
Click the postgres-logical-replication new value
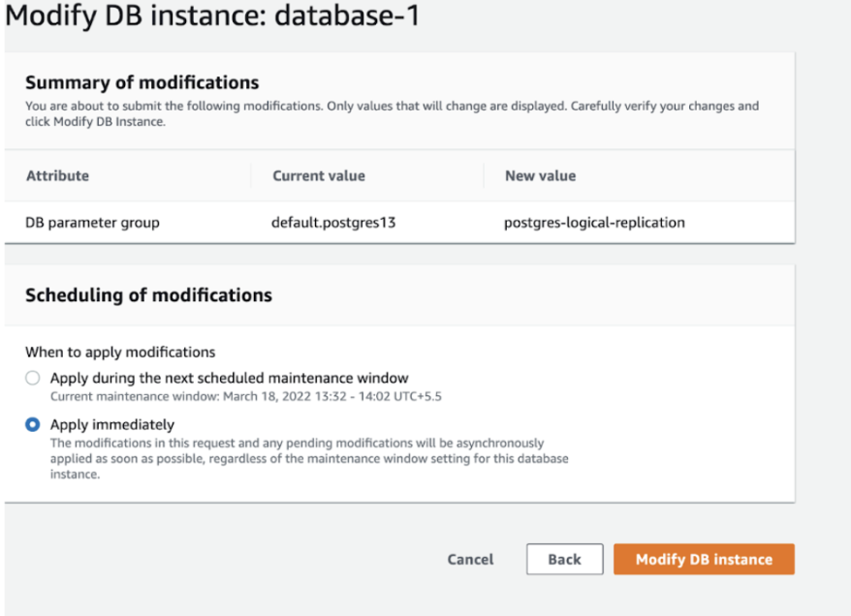pyautogui.click(x=594, y=223)
